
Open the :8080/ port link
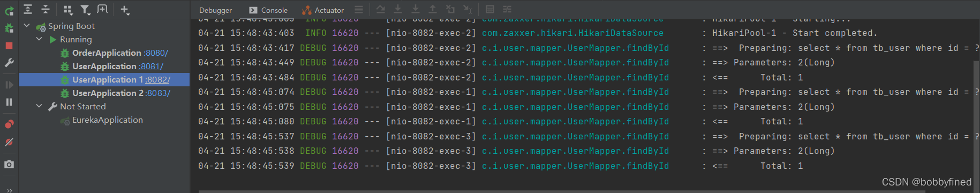tap(156, 53)
